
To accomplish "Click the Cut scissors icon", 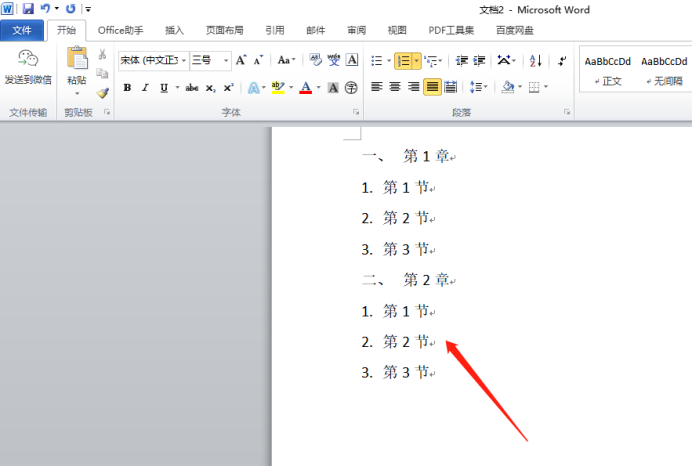I will 102,55.
